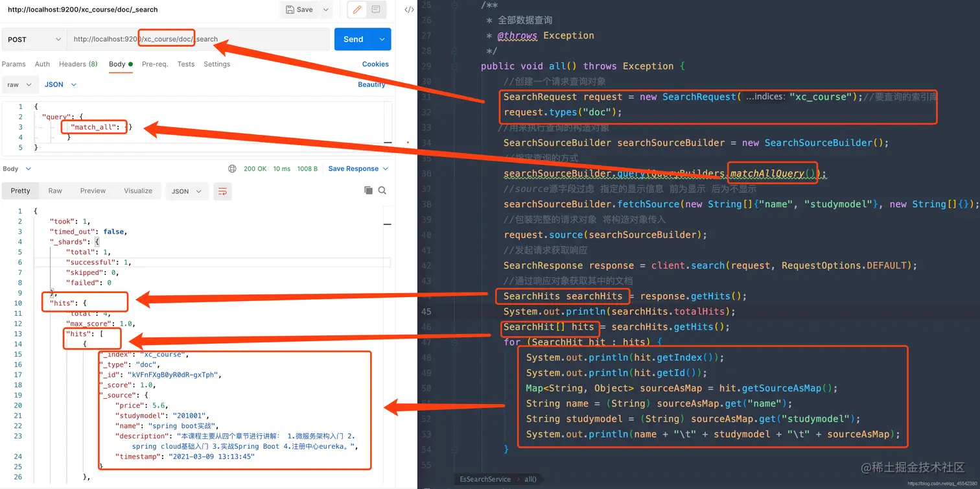Select the Raw response view

[x=55, y=191]
